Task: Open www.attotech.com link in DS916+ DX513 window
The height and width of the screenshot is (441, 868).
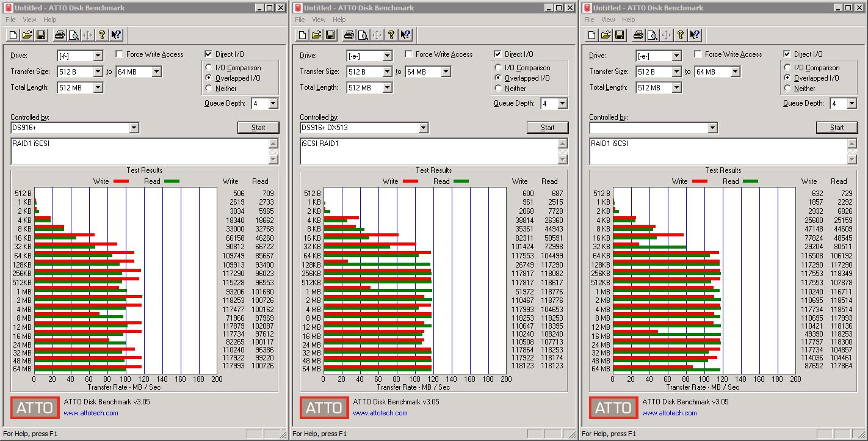Action: 380,413
